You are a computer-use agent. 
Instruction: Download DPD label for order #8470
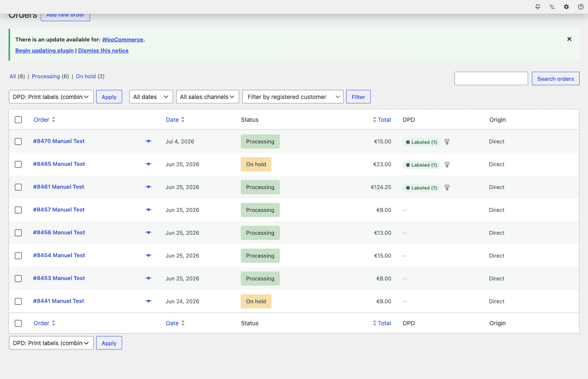click(x=447, y=142)
